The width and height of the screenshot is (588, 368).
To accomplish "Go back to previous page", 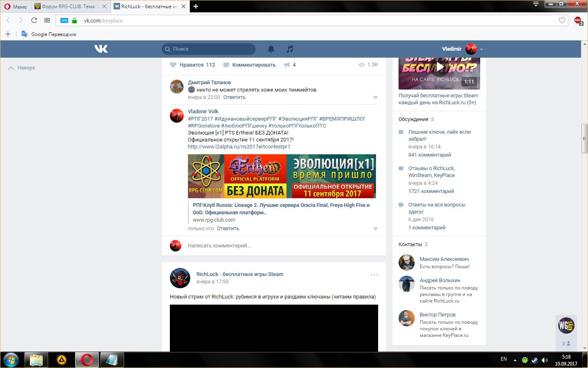I will (8, 20).
